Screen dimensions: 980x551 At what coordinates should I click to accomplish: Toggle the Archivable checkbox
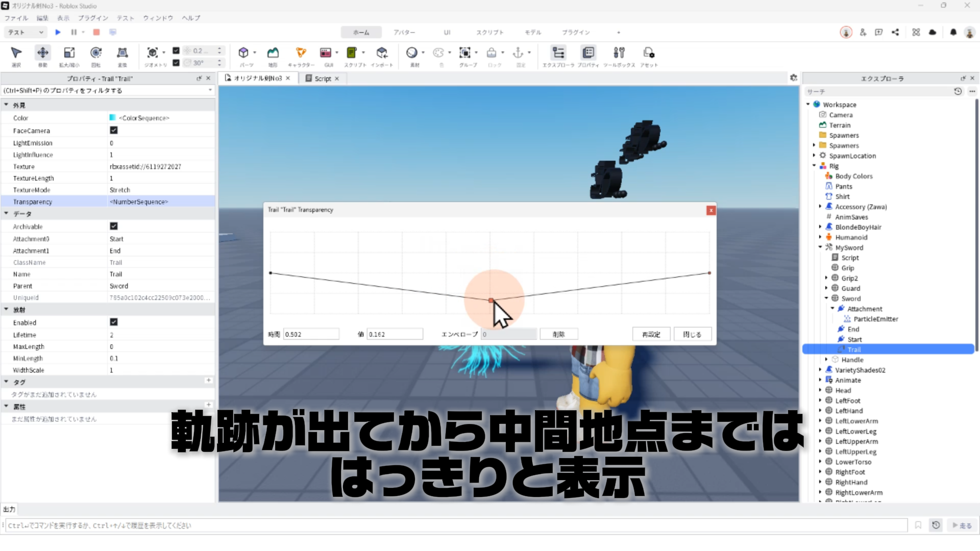(x=114, y=226)
